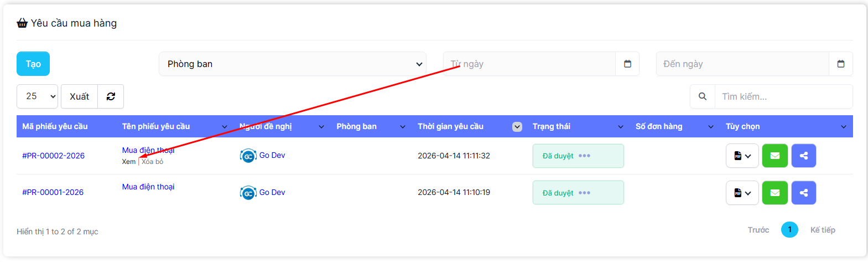Open PDF dropdown for PR-00001-2026
The height and width of the screenshot is (262, 868).
(x=742, y=193)
